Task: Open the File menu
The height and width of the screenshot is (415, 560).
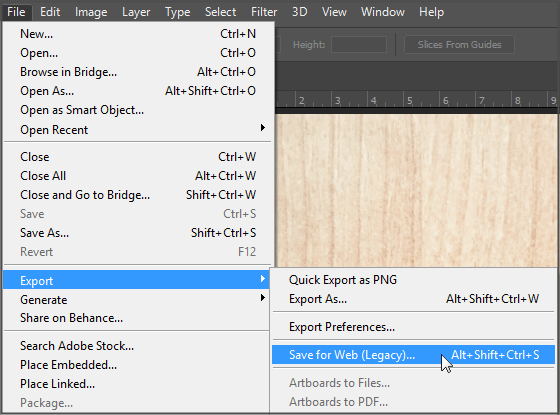Action: (16, 12)
